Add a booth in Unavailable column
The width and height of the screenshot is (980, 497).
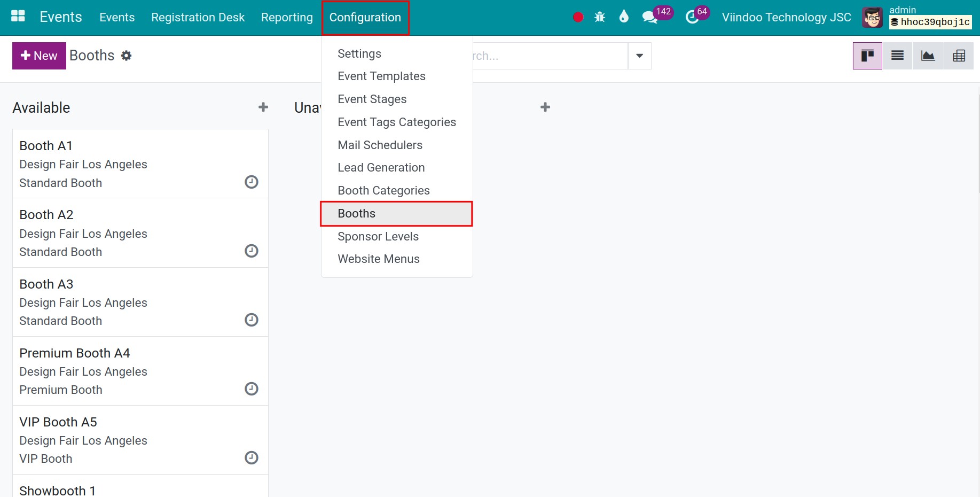[545, 107]
